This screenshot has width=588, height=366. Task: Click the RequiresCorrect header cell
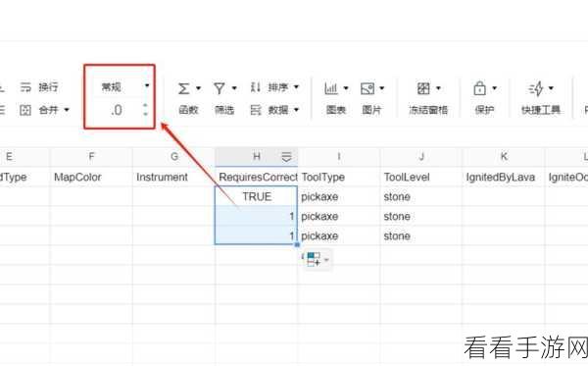click(257, 177)
